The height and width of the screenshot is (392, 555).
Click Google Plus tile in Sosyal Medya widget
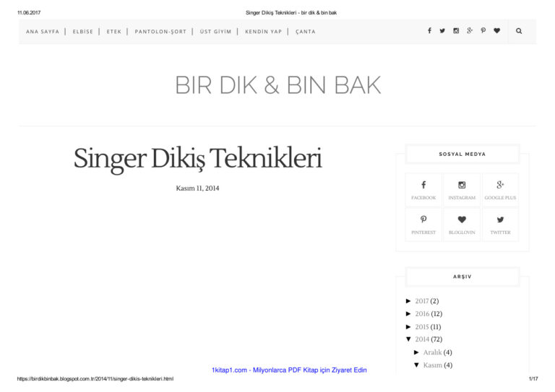[500, 190]
